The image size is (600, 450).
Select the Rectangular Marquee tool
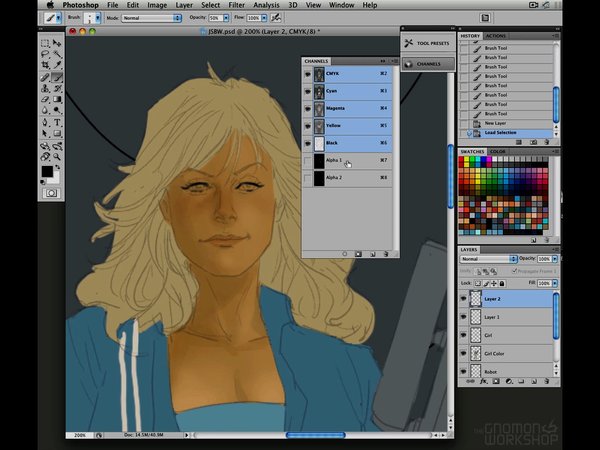tap(45, 43)
